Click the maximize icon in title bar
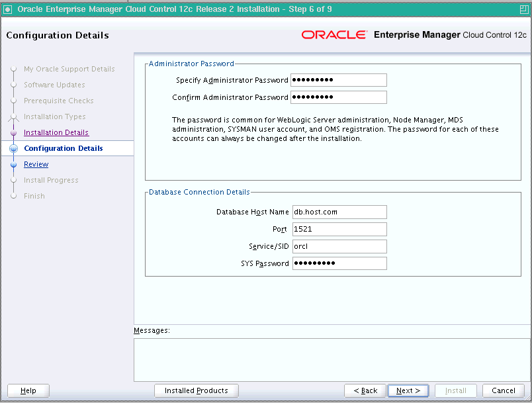The height and width of the screenshot is (403, 532). [x=524, y=9]
